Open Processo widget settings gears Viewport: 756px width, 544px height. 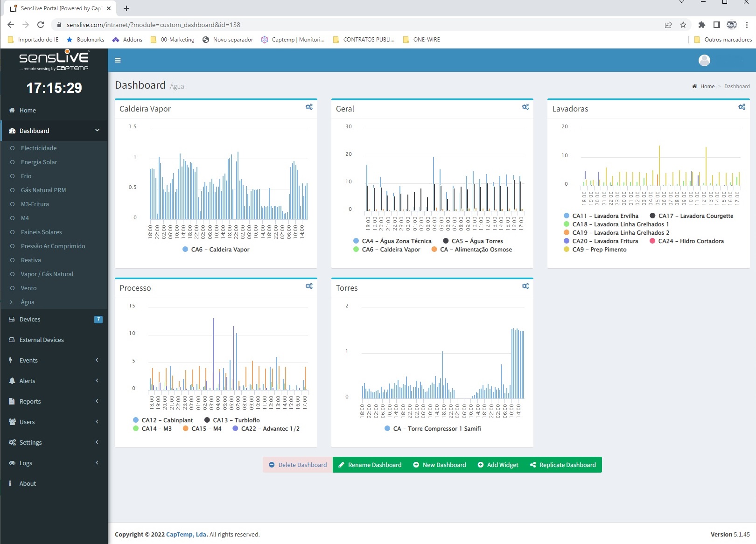[x=309, y=286]
